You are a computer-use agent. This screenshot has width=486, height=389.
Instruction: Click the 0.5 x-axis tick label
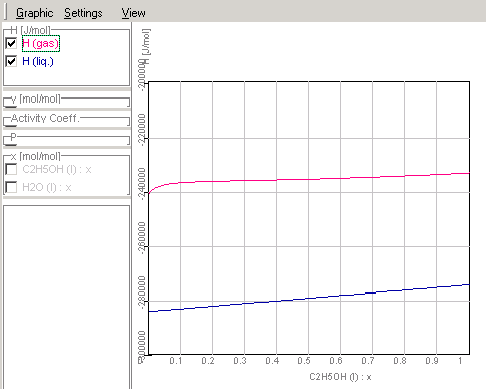pos(304,361)
